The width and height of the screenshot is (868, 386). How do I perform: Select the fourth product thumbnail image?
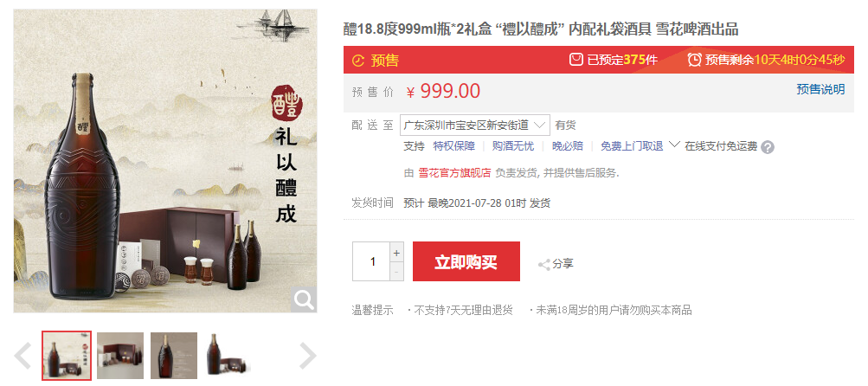tap(228, 356)
